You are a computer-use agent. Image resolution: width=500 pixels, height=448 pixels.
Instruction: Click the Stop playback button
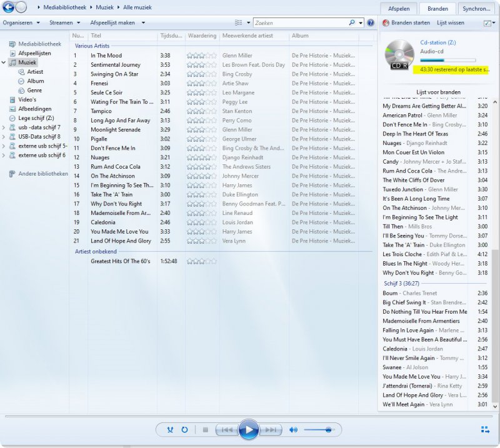pos(205,430)
